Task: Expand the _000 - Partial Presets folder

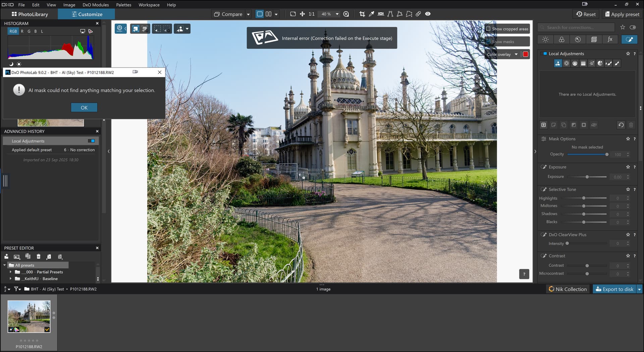Action: coord(11,272)
